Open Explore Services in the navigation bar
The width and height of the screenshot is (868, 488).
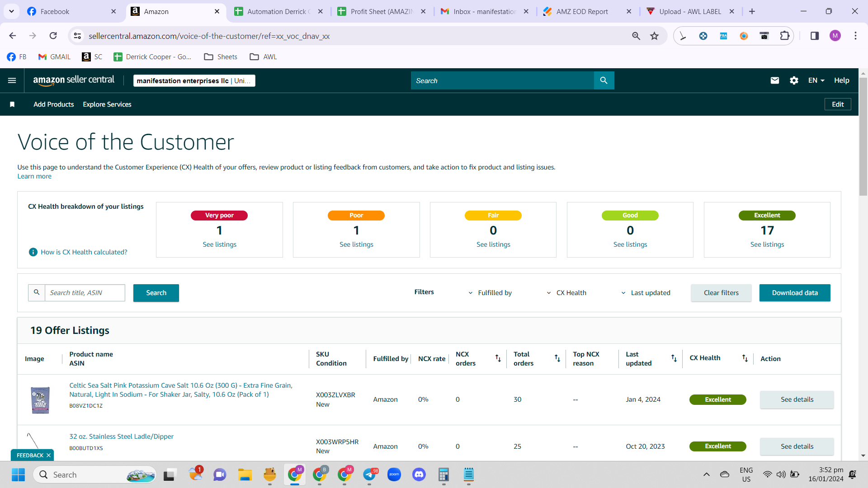click(x=107, y=104)
